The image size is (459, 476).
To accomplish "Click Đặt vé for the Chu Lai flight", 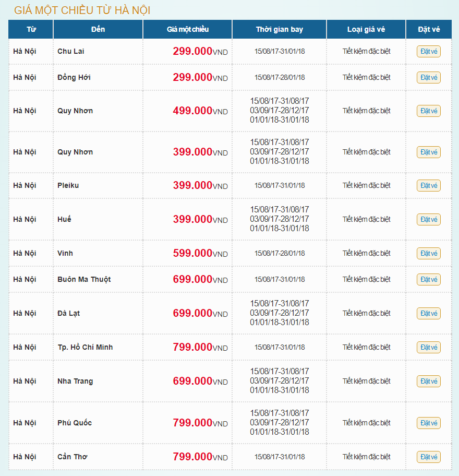I will click(428, 51).
